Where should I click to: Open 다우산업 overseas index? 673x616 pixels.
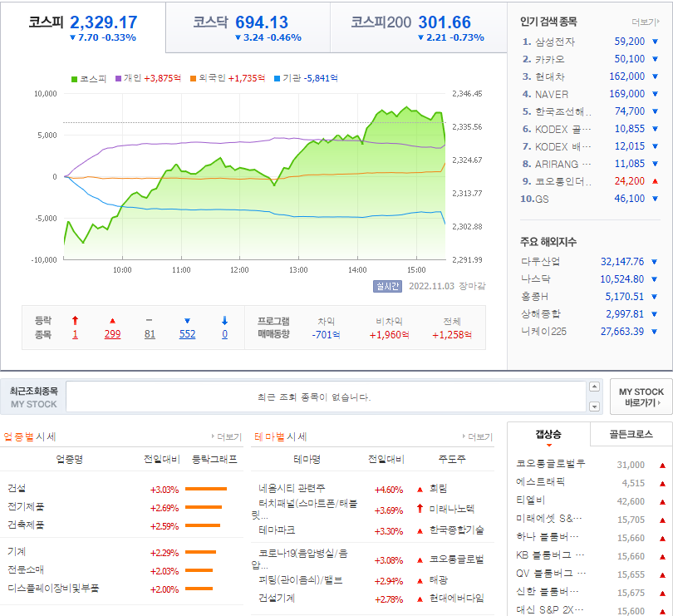pos(540,262)
